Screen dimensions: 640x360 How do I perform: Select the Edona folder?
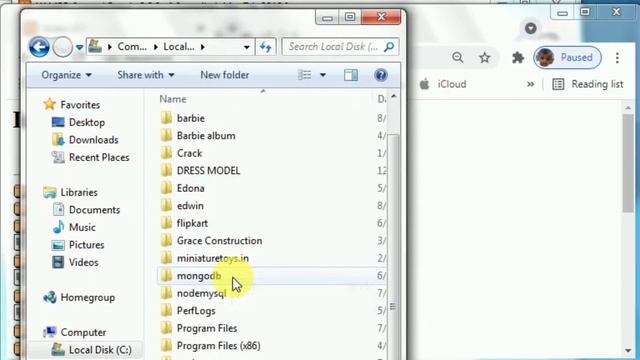pyautogui.click(x=191, y=189)
